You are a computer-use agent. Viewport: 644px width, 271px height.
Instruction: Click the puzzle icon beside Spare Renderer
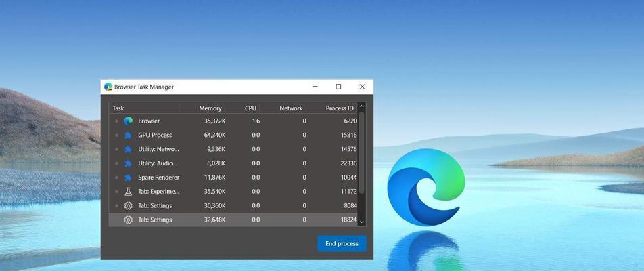point(128,178)
